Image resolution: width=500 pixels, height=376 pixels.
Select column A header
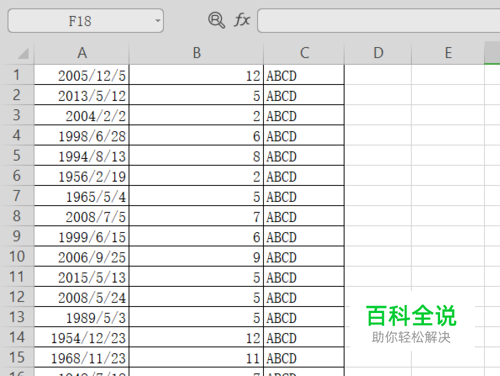[x=82, y=53]
